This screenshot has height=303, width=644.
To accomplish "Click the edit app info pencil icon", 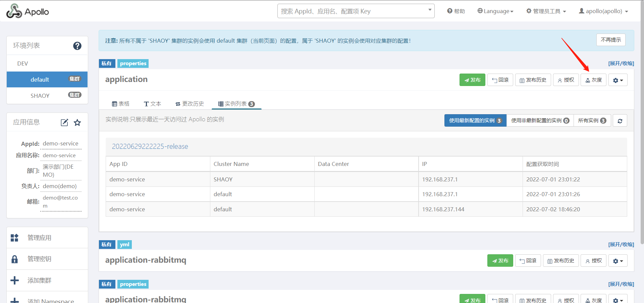I will (x=64, y=123).
